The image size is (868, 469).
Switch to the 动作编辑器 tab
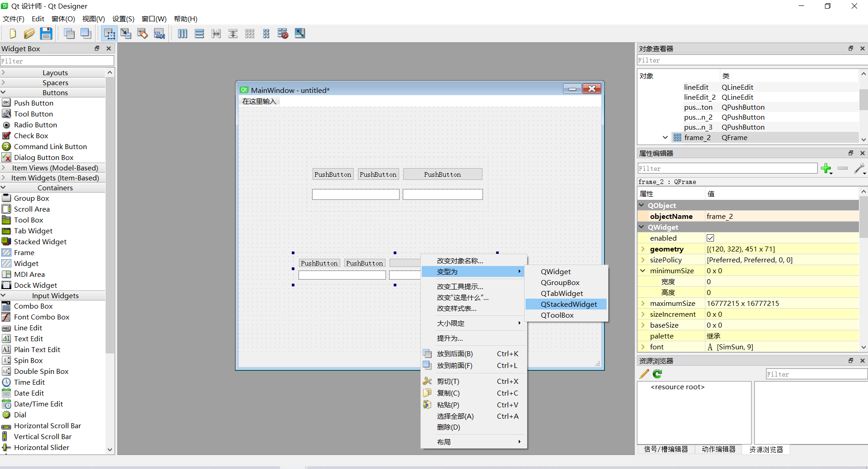[719, 450]
